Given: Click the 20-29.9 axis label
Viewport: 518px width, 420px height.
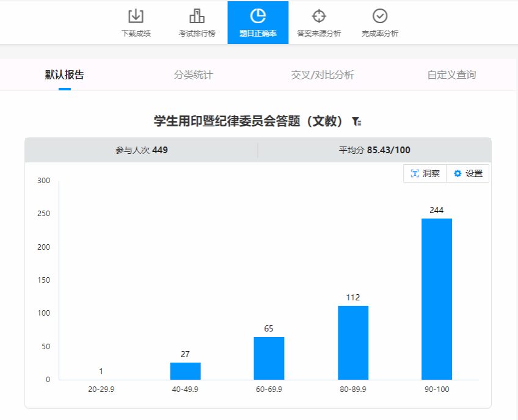Looking at the screenshot, I should click(x=101, y=389).
